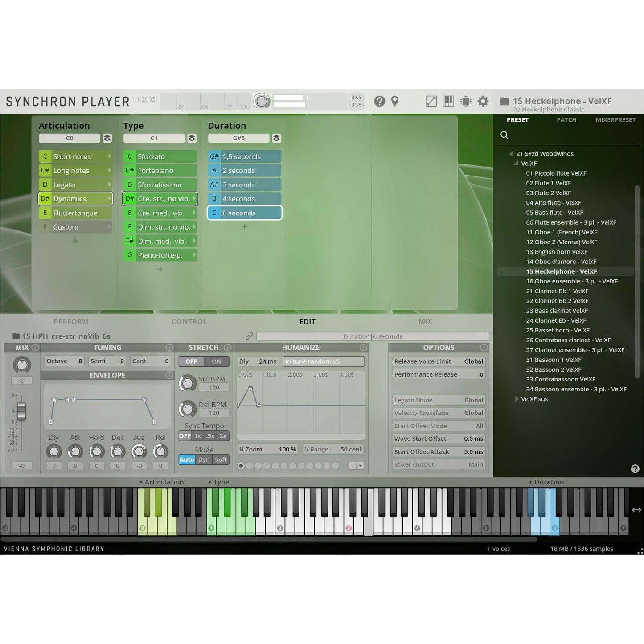Open the PATCH tab
Image resolution: width=644 pixels, height=644 pixels.
tap(566, 120)
